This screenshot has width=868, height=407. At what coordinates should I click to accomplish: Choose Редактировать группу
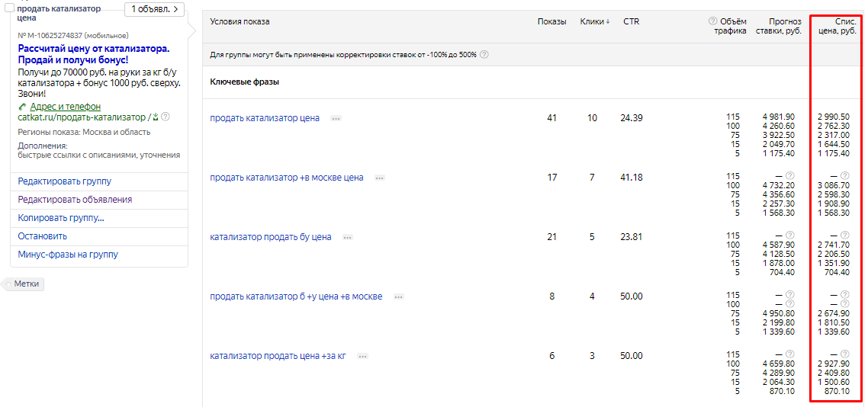[x=65, y=181]
